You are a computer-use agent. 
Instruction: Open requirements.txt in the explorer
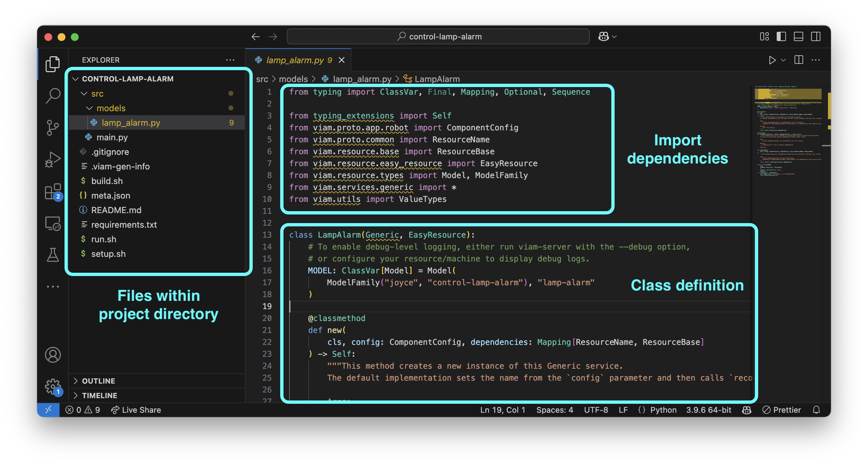[x=157, y=225]
